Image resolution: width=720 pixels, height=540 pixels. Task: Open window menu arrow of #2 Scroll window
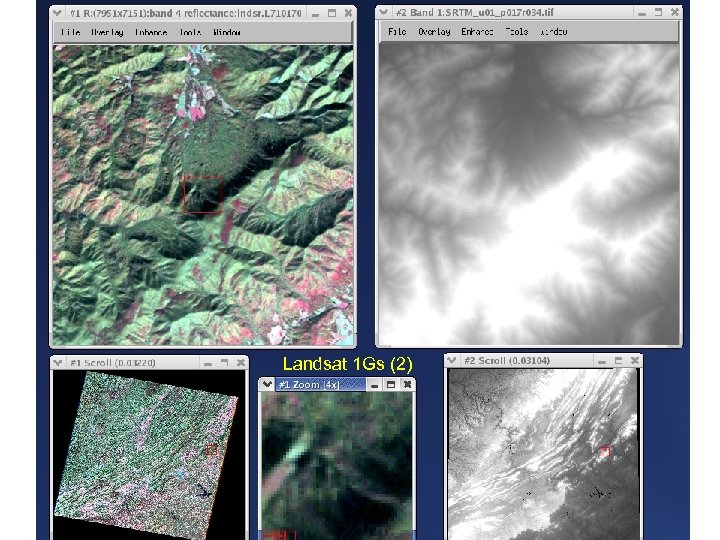(x=451, y=360)
